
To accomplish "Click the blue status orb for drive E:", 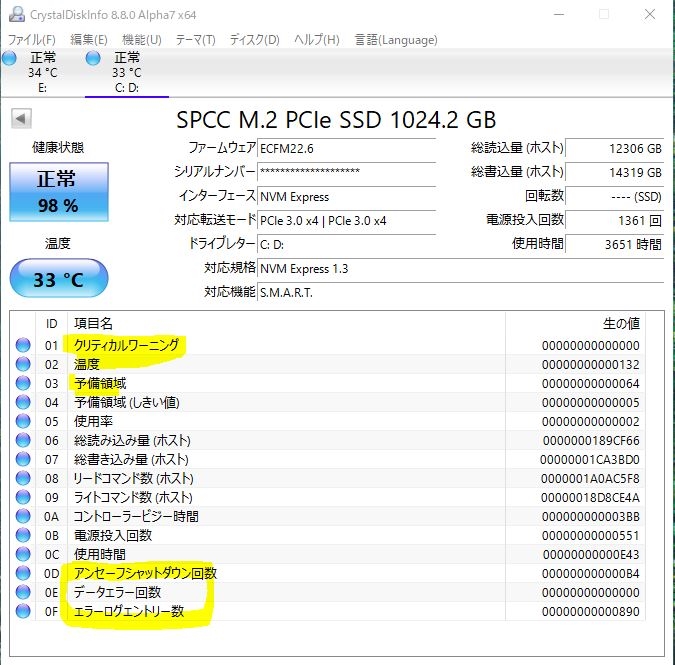I will pos(9,58).
